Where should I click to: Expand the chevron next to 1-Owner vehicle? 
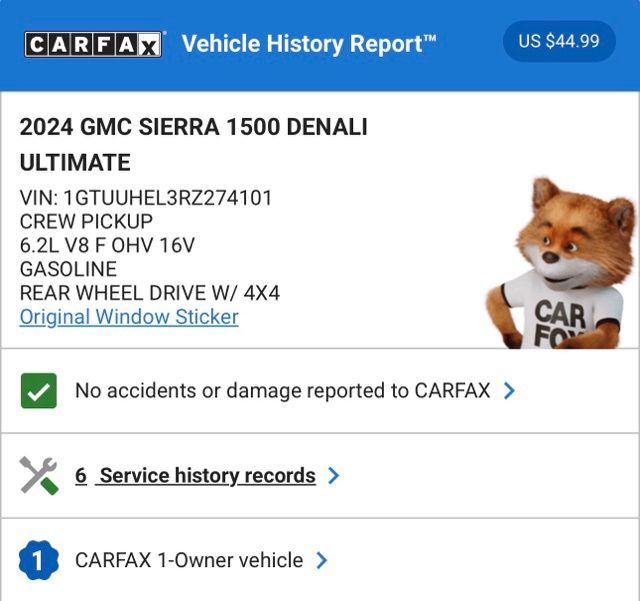tap(322, 561)
